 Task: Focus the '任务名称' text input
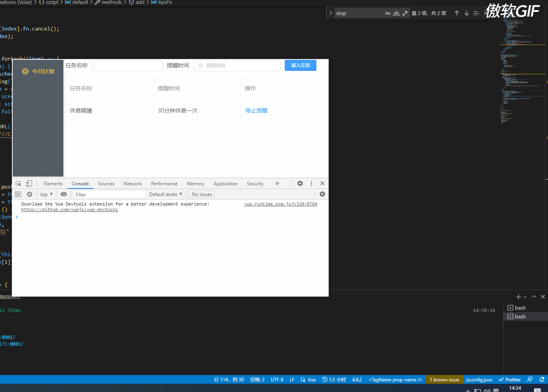coord(127,66)
